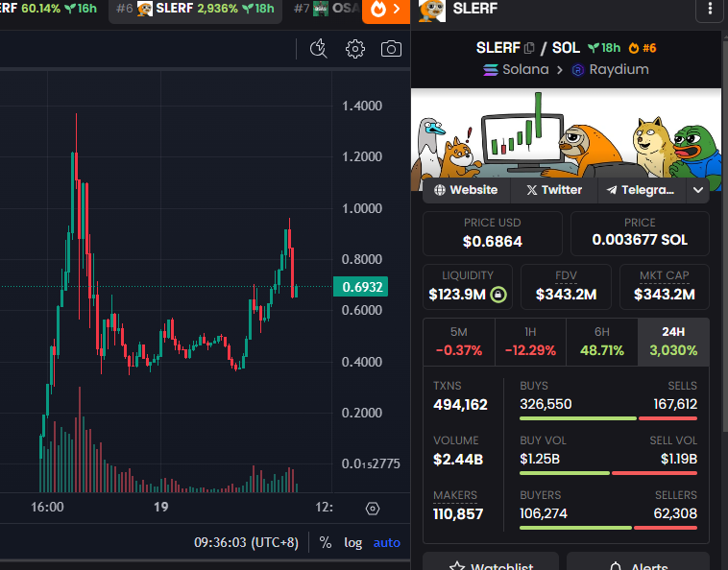The height and width of the screenshot is (570, 728).
Task: Open the Website link
Action: tap(466, 190)
